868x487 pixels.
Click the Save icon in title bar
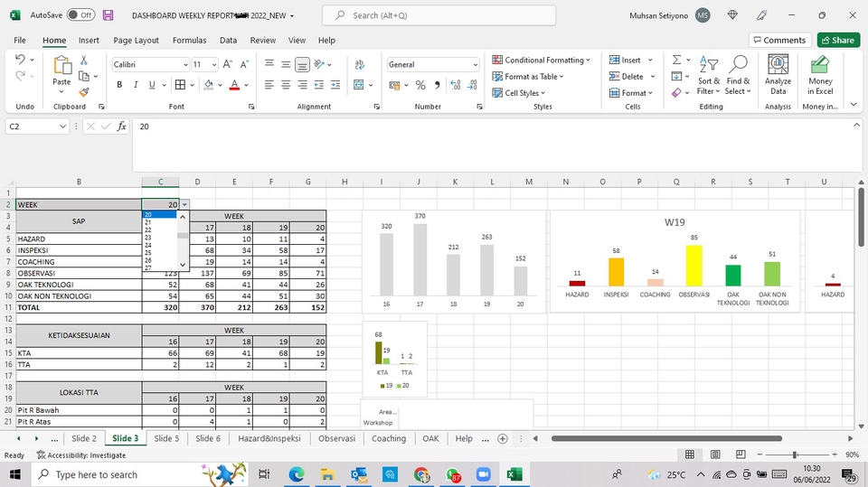click(108, 15)
